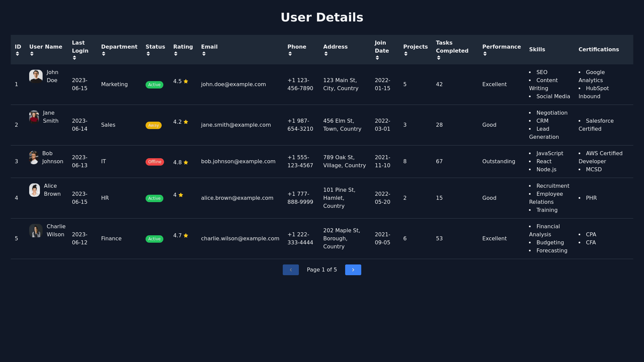Click Tasks Completed sort icon
Viewport: 644px width, 362px height.
439,58
